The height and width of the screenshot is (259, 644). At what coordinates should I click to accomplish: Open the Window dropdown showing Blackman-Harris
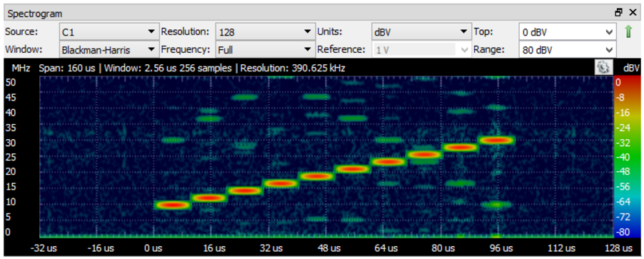(x=109, y=50)
